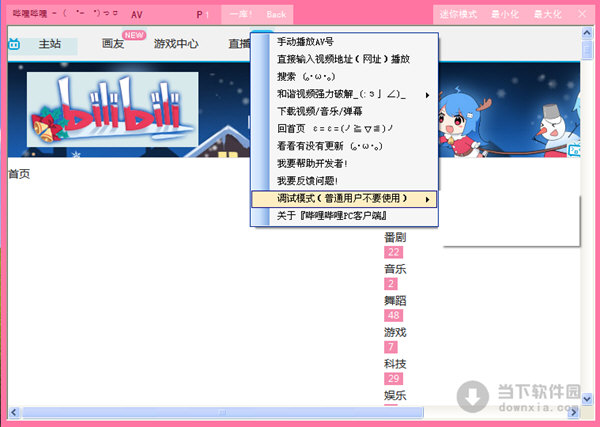Open the 直播 navigation tab

click(239, 44)
